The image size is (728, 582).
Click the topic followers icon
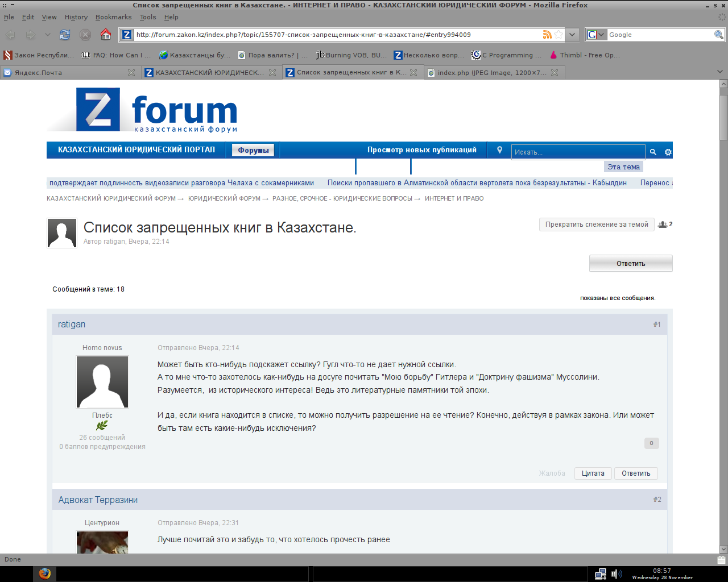pos(663,225)
